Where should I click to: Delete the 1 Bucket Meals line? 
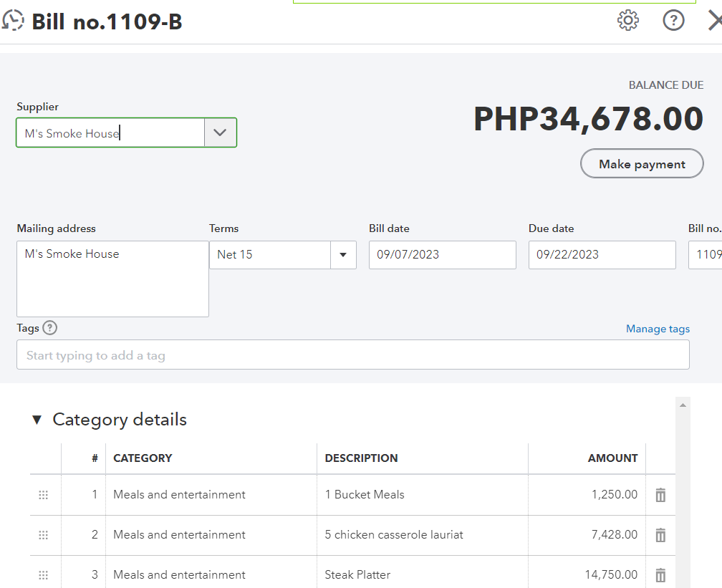click(x=660, y=495)
